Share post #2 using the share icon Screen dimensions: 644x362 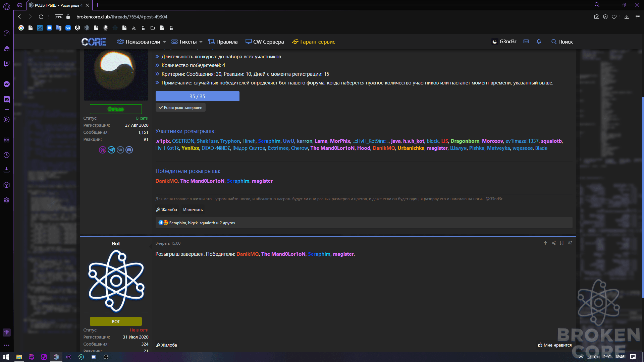tap(554, 243)
